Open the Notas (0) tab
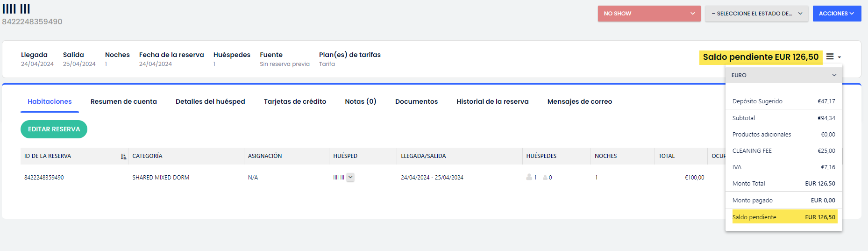Image resolution: width=868 pixels, height=251 pixels. (x=360, y=101)
